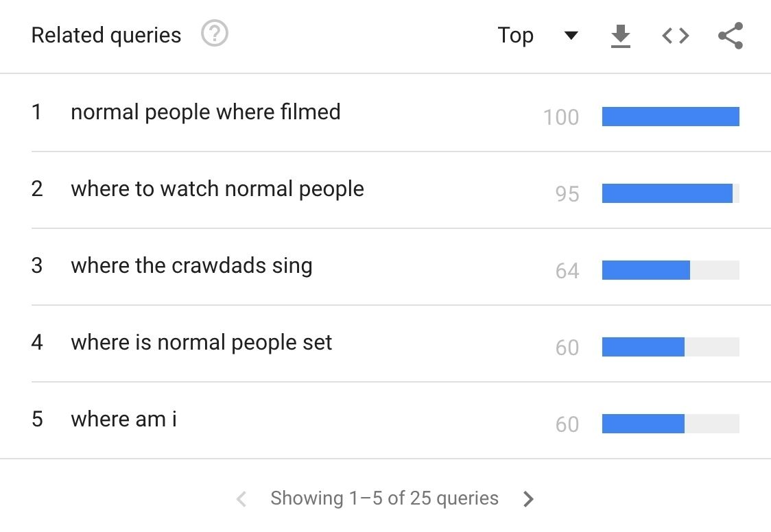Viewport: 771px width, 532px height.
Task: Select 'where the crawdads sing' query
Action: click(191, 265)
